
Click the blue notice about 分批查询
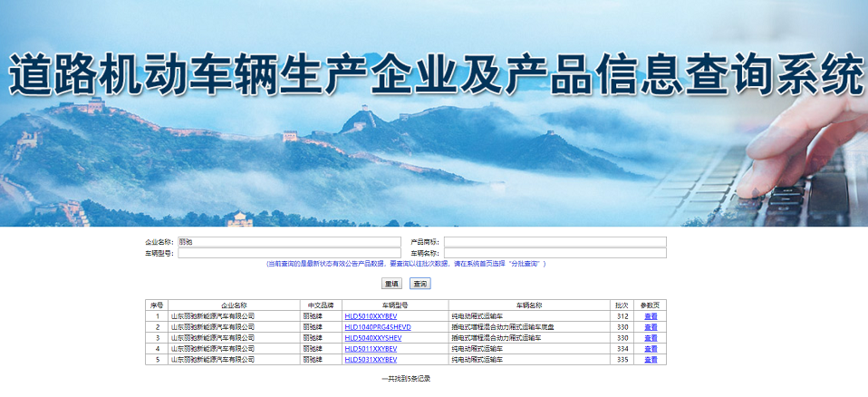coord(406,264)
